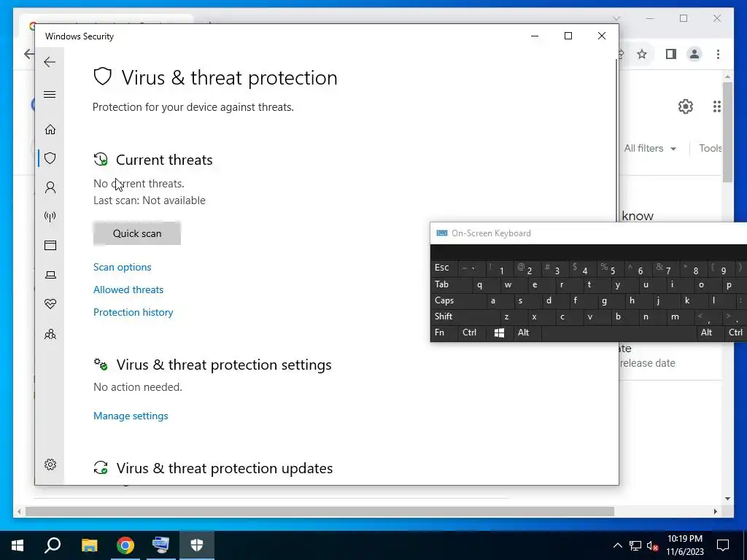This screenshot has height=560, width=747.
Task: Open muted volume tray icon
Action: [x=652, y=545]
